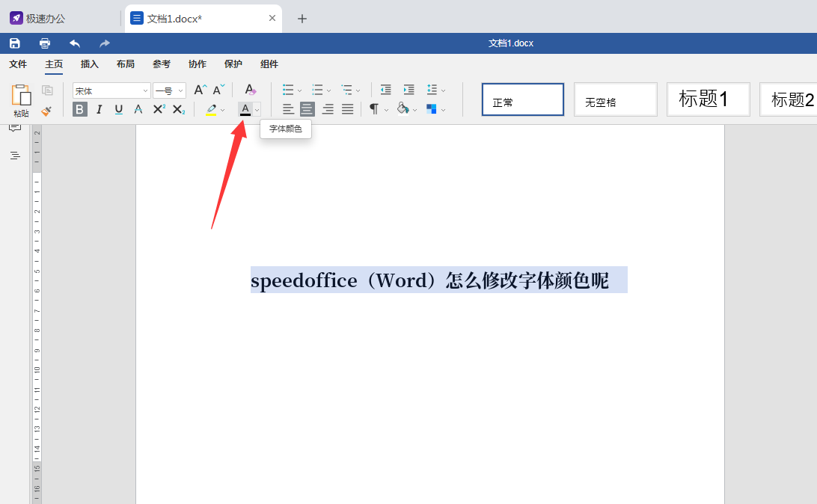Close the 文档1.docx tab

272,18
